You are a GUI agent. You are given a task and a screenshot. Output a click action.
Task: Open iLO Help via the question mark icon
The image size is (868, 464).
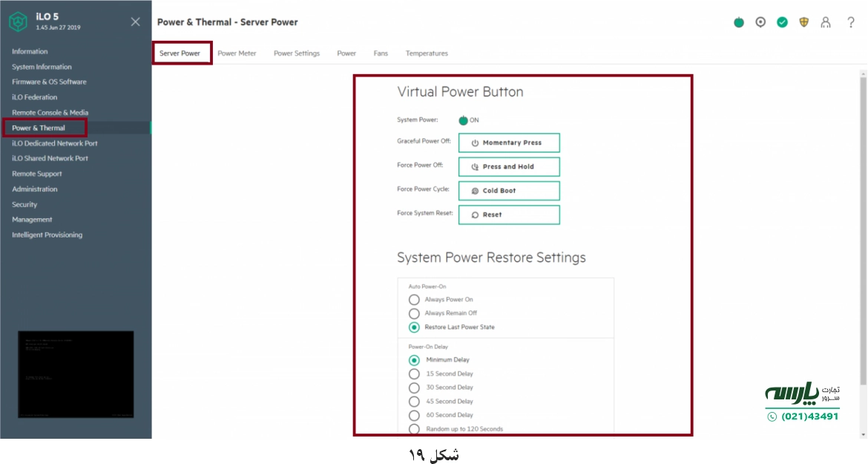[850, 22]
